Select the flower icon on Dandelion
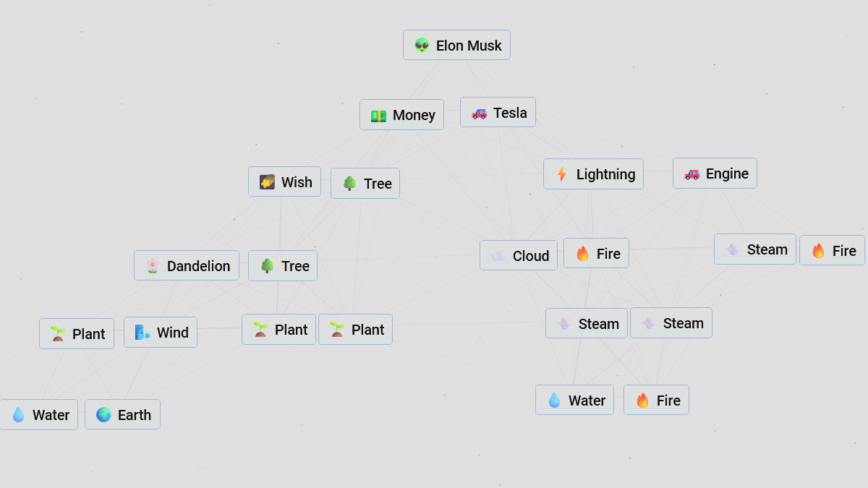Screen dimensions: 868x488 [151, 265]
